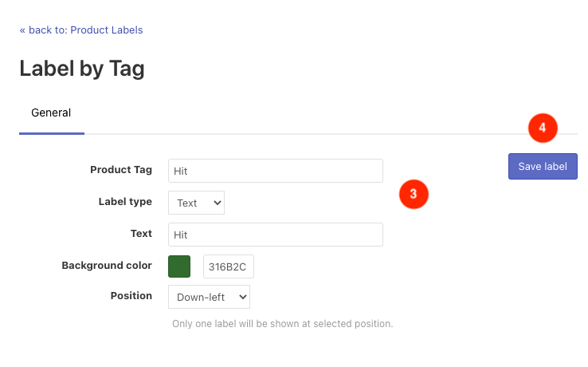The image size is (588, 367).
Task: Click the bold Text field label
Action: (141, 234)
